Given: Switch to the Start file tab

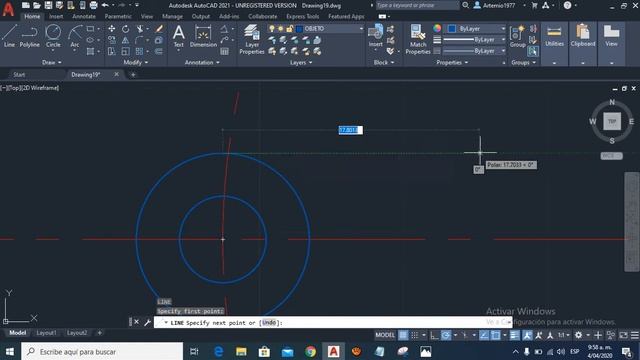Looking at the screenshot, I should [x=19, y=75].
